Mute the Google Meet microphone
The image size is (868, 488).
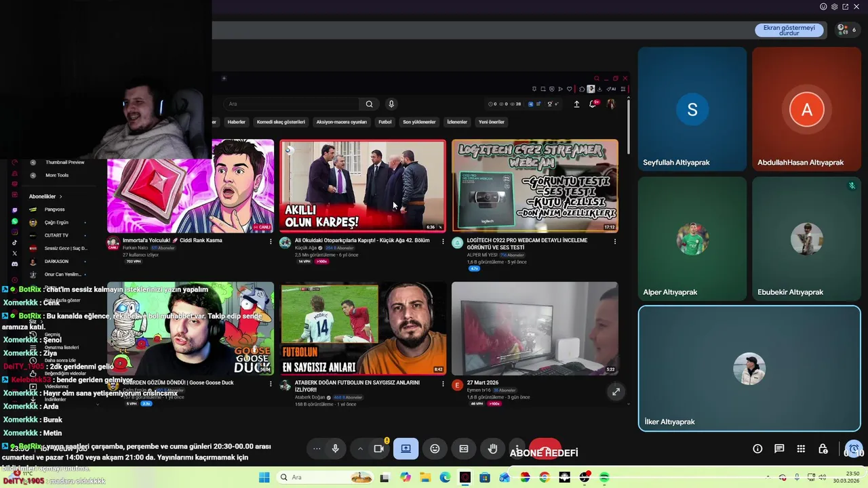click(335, 449)
